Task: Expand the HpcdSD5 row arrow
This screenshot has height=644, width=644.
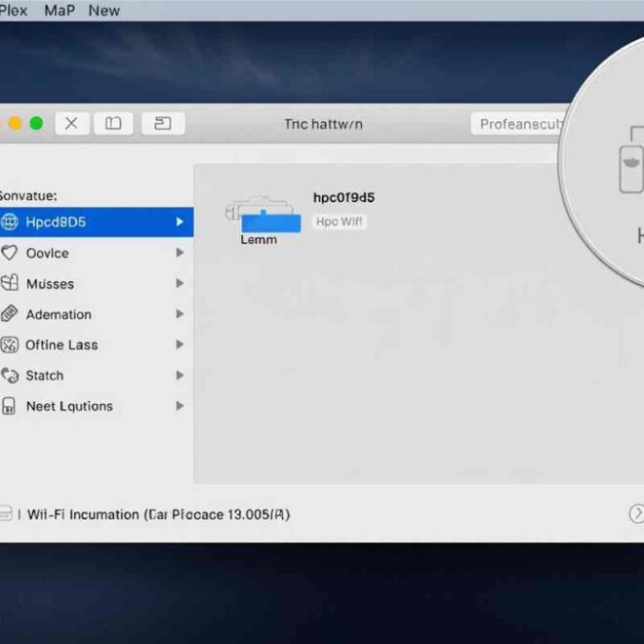Action: [x=180, y=221]
